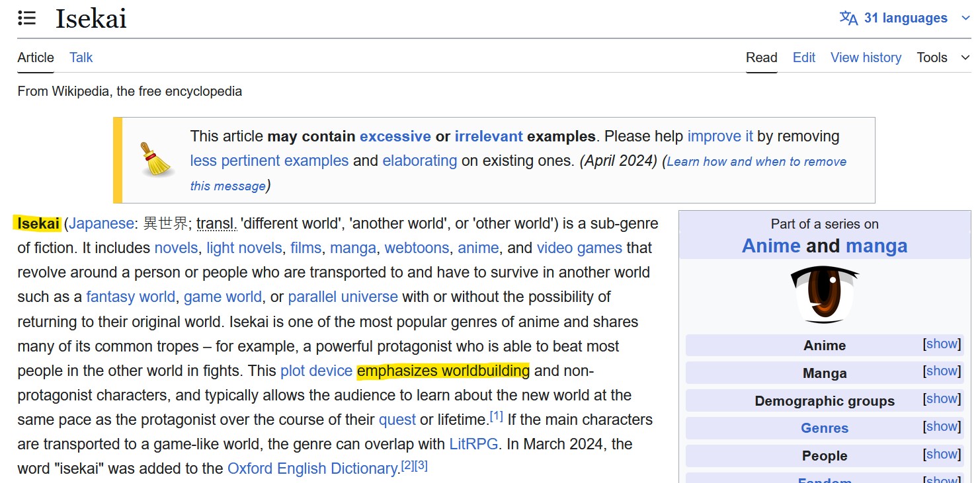Click the 'transl.' abbreviation
Screen dimensions: 980x483
coord(216,224)
